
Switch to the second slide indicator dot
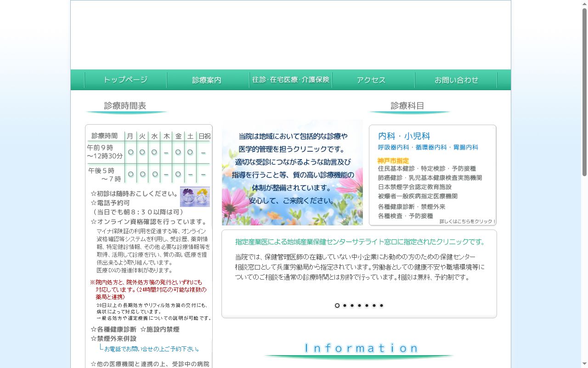click(x=345, y=305)
